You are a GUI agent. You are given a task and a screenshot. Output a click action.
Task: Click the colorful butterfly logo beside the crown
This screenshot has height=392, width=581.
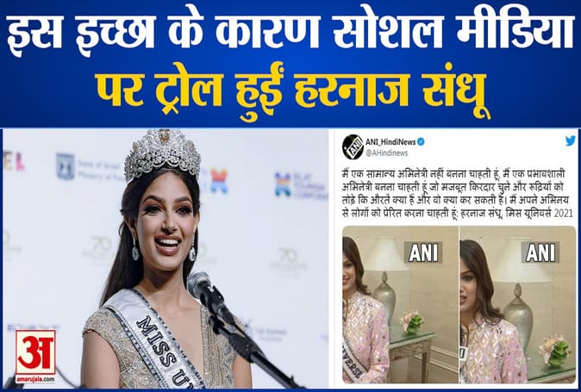click(x=219, y=181)
